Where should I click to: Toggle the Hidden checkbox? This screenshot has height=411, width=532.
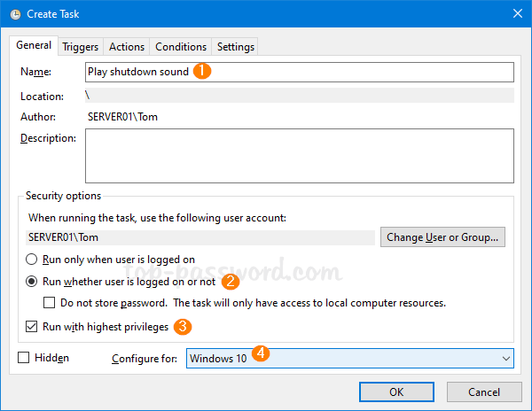coord(24,358)
